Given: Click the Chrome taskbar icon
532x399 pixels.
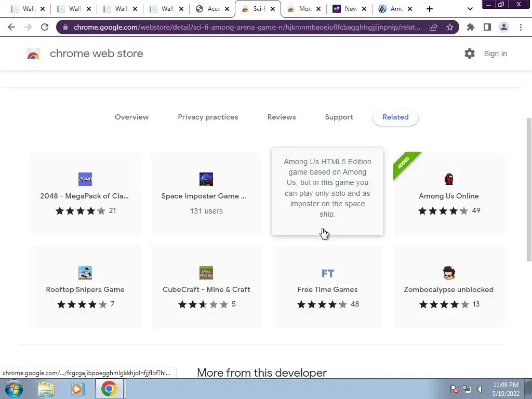Looking at the screenshot, I should point(109,389).
